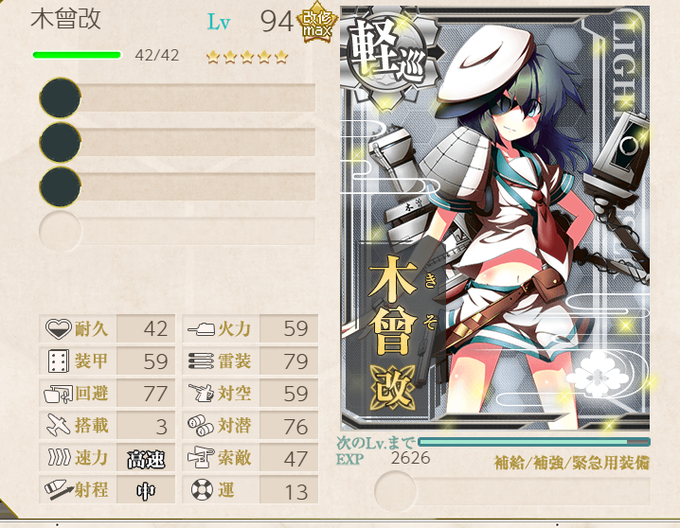Click the 火力 firepower gun icon
The height and width of the screenshot is (528, 680).
[x=201, y=329]
